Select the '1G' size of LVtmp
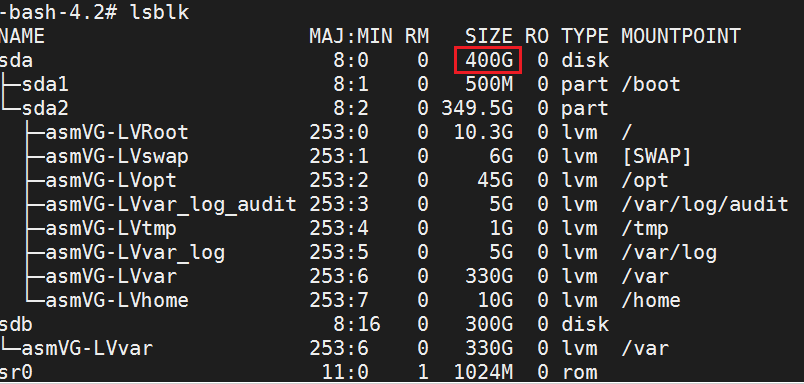Image resolution: width=804 pixels, height=384 pixels. (x=501, y=228)
